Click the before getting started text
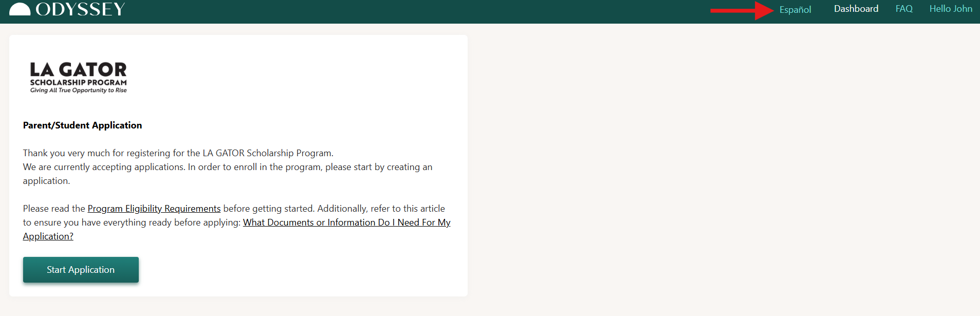Screen dimensions: 980x316 (x=268, y=209)
